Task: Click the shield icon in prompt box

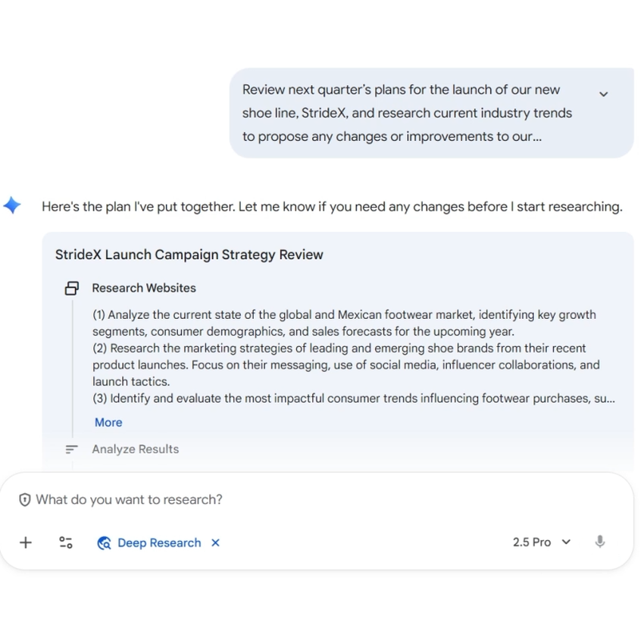Action: 25,500
